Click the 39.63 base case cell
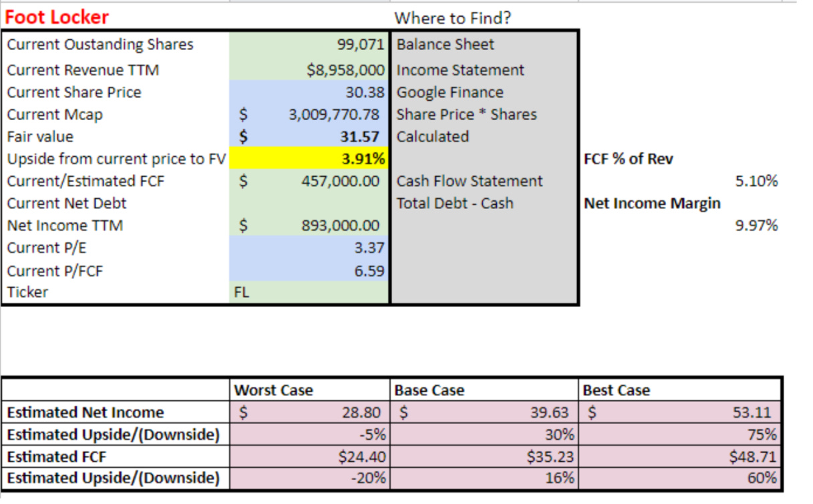Screen dimensions: 813x504 coord(485,413)
